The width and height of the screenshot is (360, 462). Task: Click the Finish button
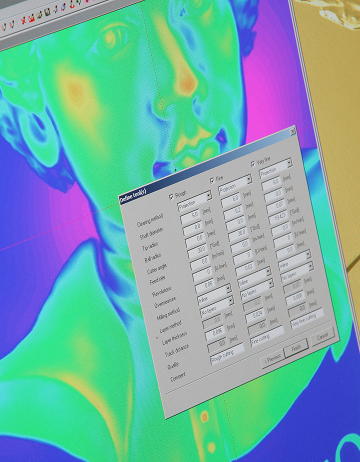tap(296, 348)
